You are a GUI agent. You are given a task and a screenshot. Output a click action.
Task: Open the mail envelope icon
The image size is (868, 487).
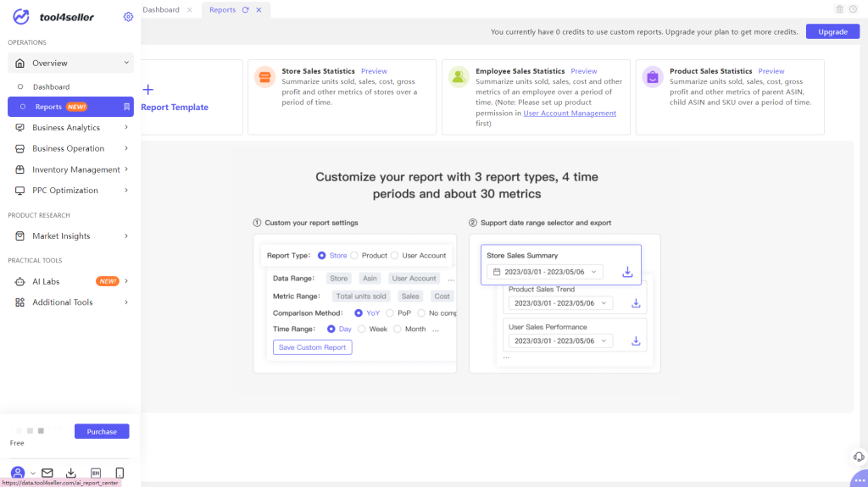pyautogui.click(x=47, y=473)
